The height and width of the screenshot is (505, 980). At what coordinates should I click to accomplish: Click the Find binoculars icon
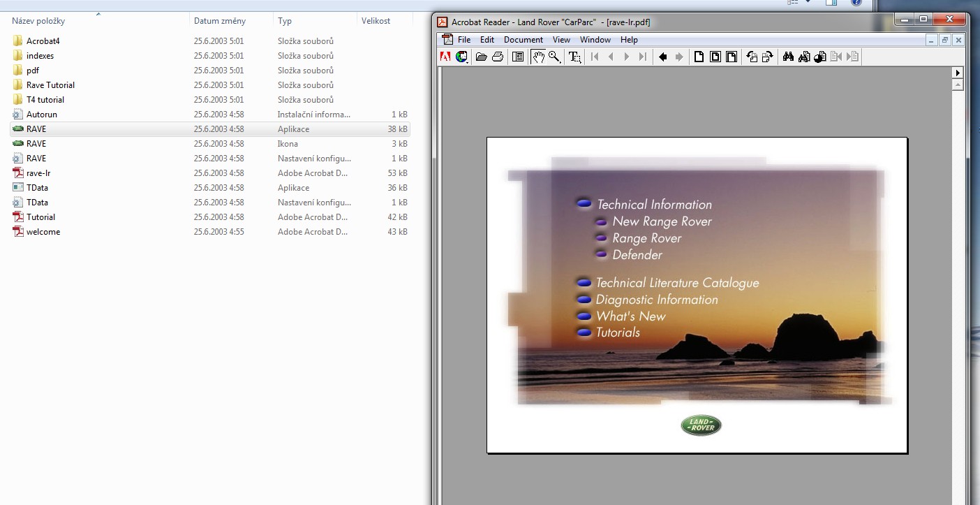point(788,57)
